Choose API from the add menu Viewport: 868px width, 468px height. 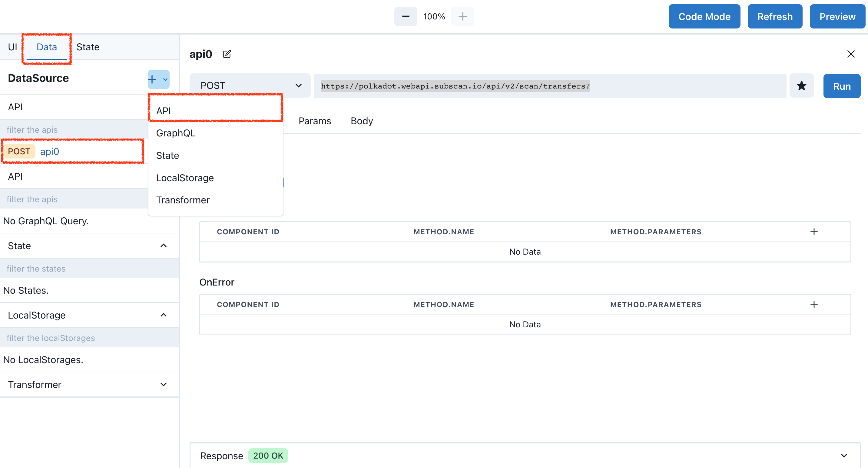pos(216,111)
